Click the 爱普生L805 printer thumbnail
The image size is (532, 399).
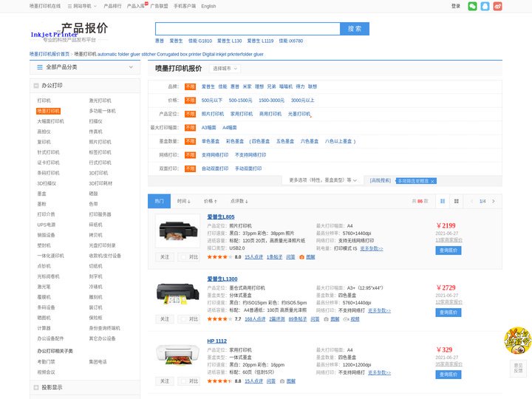(x=178, y=231)
